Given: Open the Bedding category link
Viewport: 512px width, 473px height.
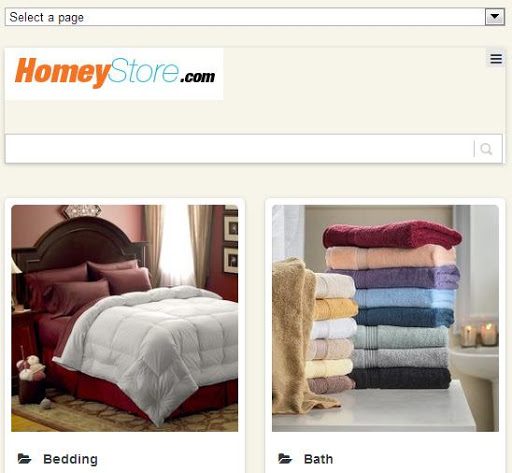Looking at the screenshot, I should click(x=70, y=459).
